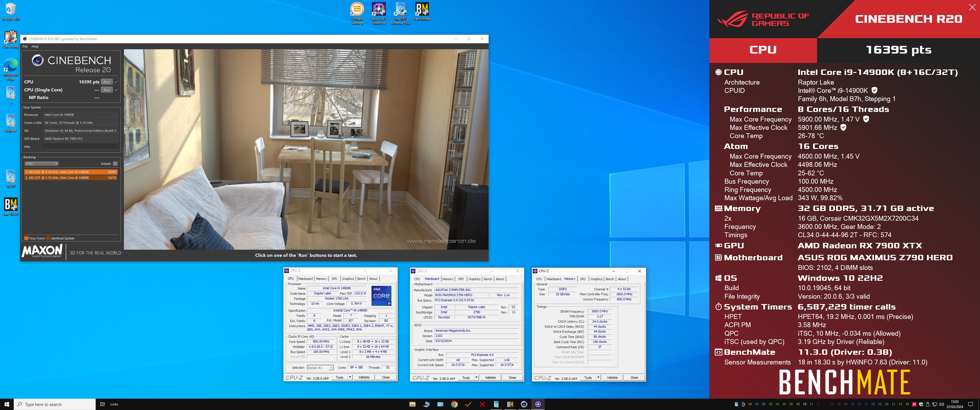Toggle the CPU test checkbox in Cinebench

pos(116,82)
